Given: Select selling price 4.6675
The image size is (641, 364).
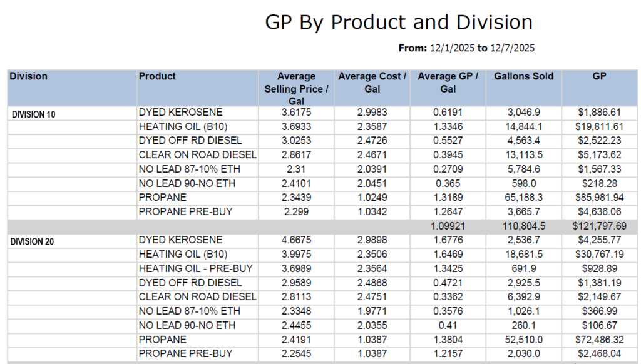Looking at the screenshot, I should pos(296,240).
